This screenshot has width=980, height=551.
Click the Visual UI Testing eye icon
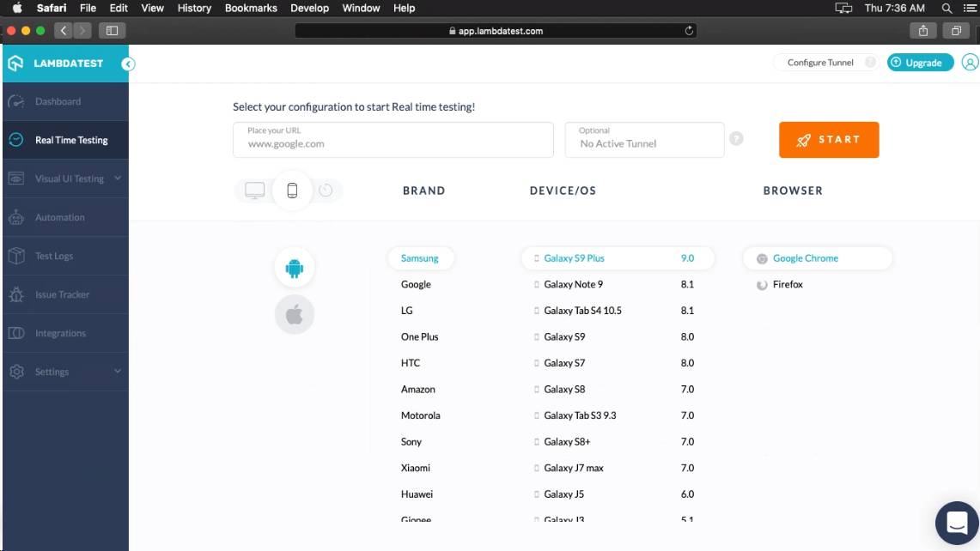pyautogui.click(x=16, y=179)
